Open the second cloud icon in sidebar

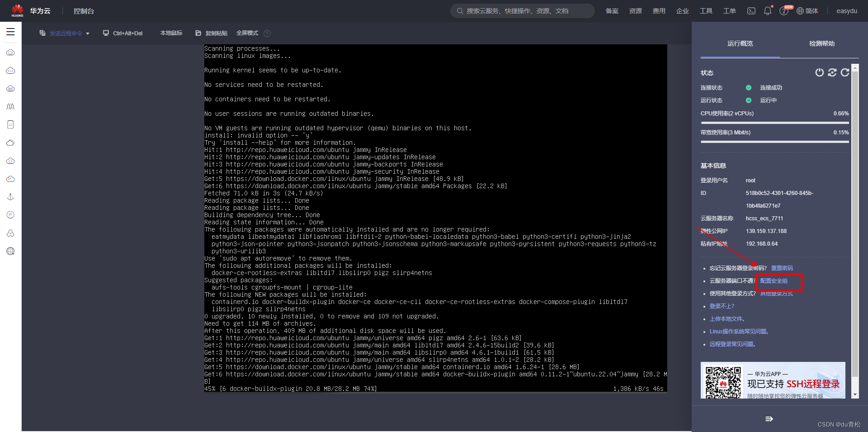[x=10, y=71]
